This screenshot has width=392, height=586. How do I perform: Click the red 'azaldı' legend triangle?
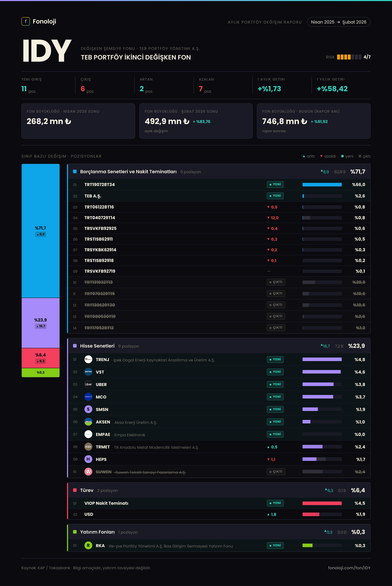point(322,156)
